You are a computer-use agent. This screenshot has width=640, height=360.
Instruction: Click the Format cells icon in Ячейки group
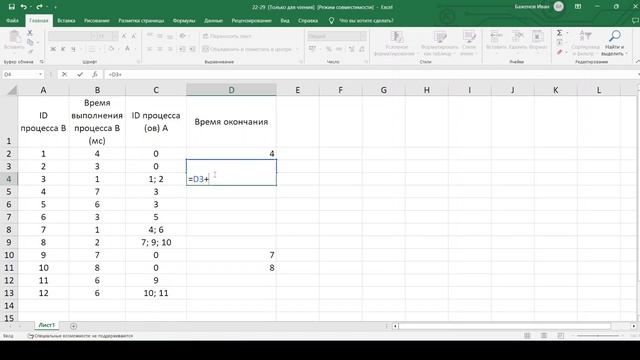click(x=538, y=37)
